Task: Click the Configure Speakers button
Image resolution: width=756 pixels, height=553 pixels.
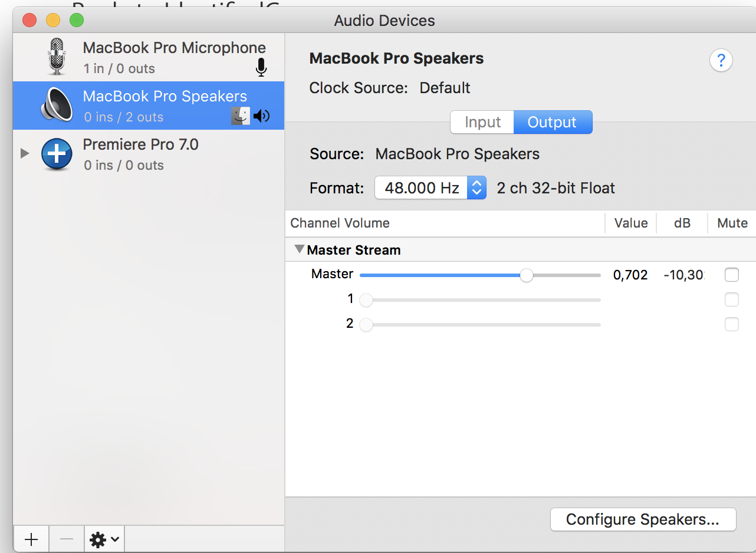Action: [x=643, y=519]
